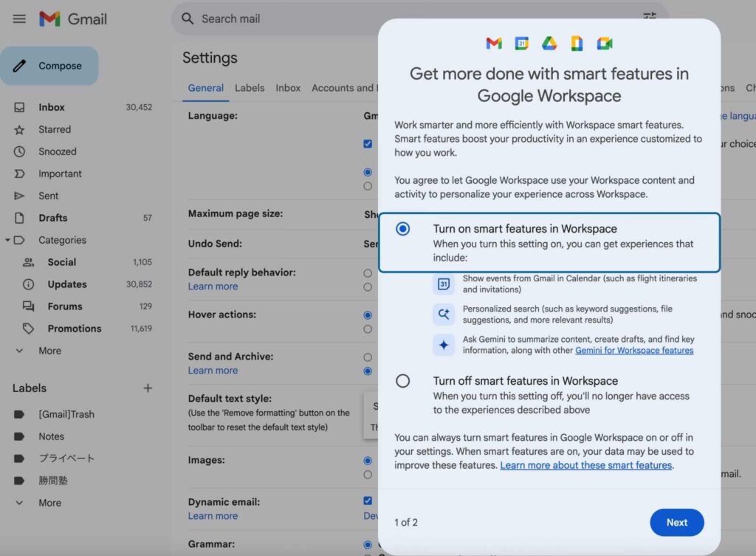Collapse the Categories section arrow
This screenshot has height=556, width=756.
(x=7, y=240)
